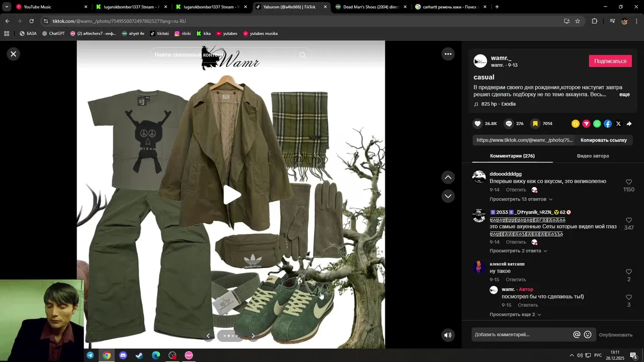Open the apps grid in bookmarks bar
The width and height of the screenshot is (644, 362).
pyautogui.click(x=7, y=34)
